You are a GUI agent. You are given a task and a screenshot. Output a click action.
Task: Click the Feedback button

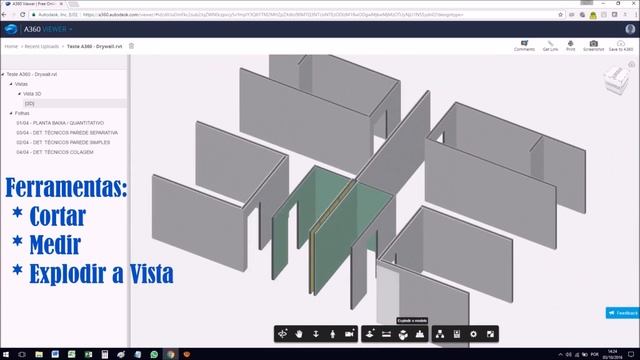click(x=622, y=313)
